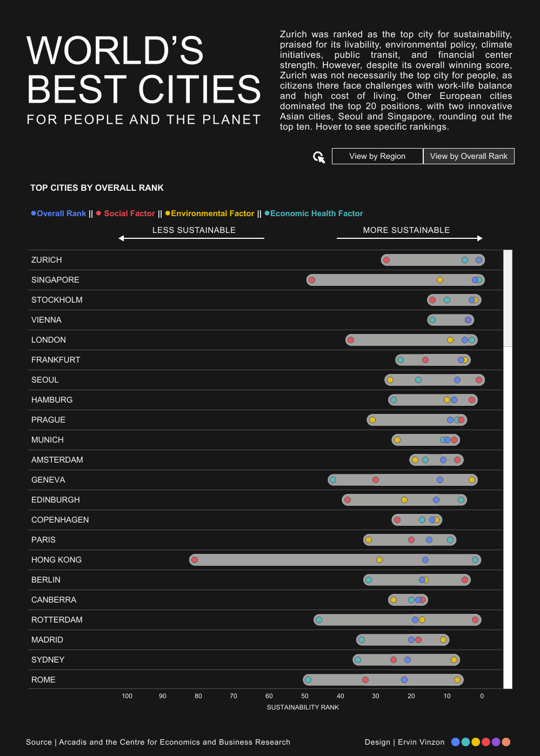
Task: Click the purple color swatch in footer
Action: (496, 742)
